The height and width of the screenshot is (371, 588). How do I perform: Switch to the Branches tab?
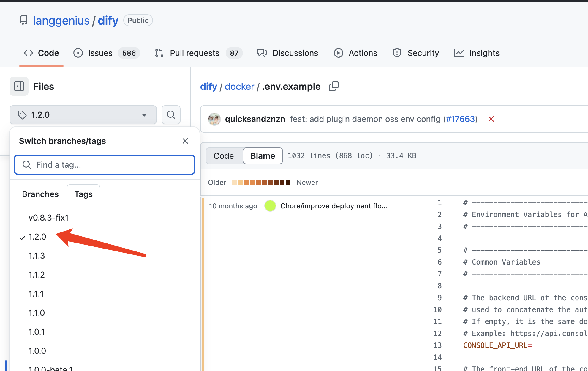coord(40,194)
